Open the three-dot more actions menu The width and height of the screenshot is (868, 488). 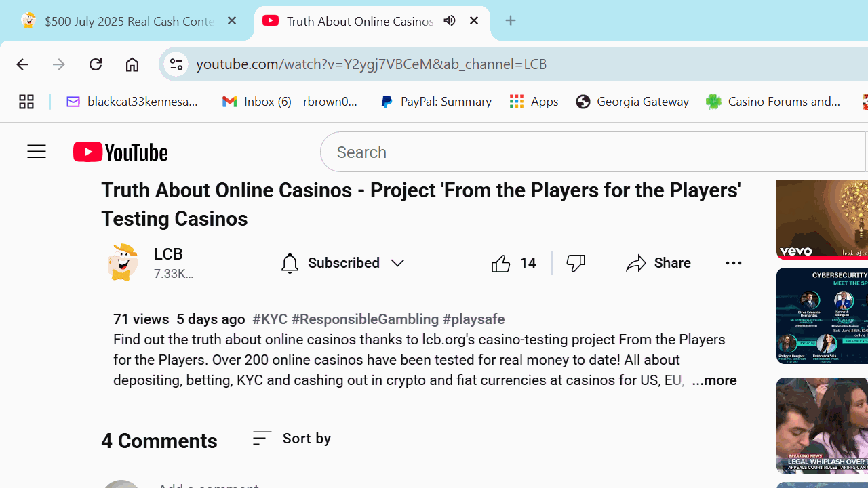point(733,263)
